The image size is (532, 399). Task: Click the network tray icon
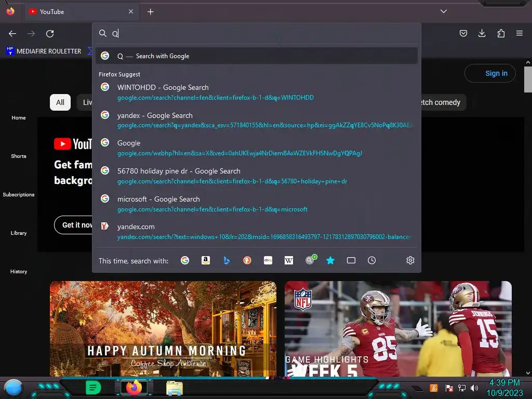(x=462, y=388)
